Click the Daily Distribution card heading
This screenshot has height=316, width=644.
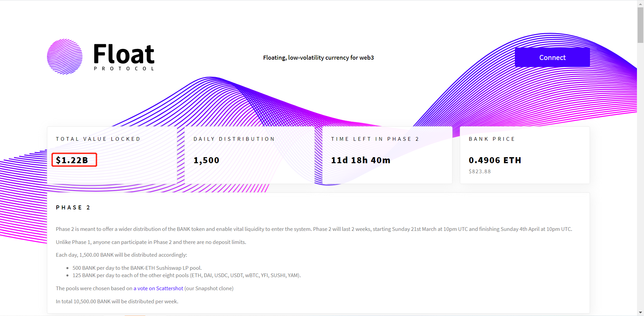(234, 139)
